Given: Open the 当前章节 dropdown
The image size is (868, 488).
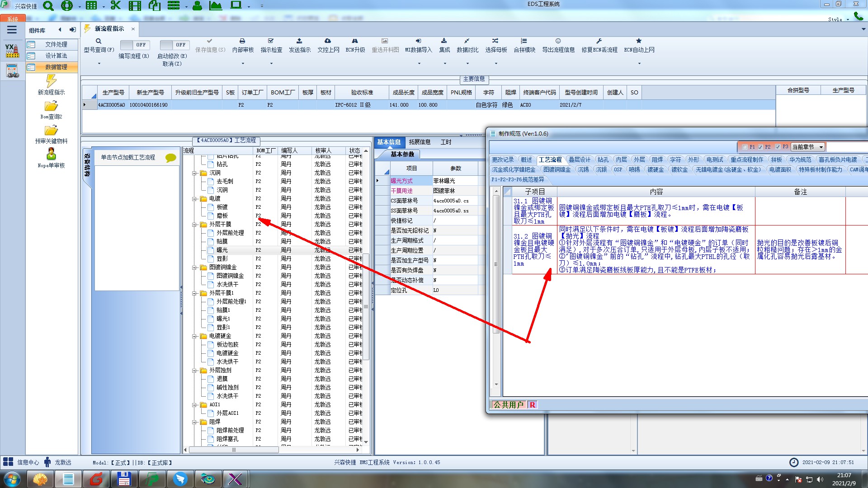Looking at the screenshot, I should point(821,147).
